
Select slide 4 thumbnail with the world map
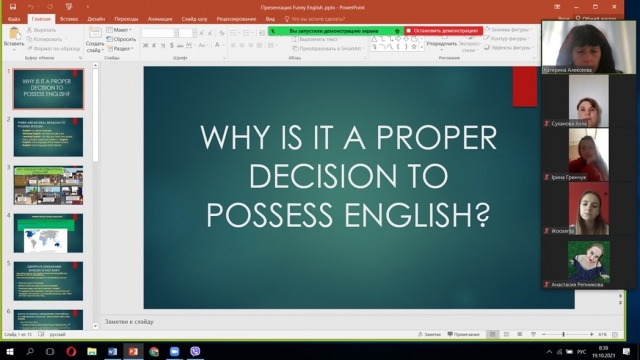point(48,233)
